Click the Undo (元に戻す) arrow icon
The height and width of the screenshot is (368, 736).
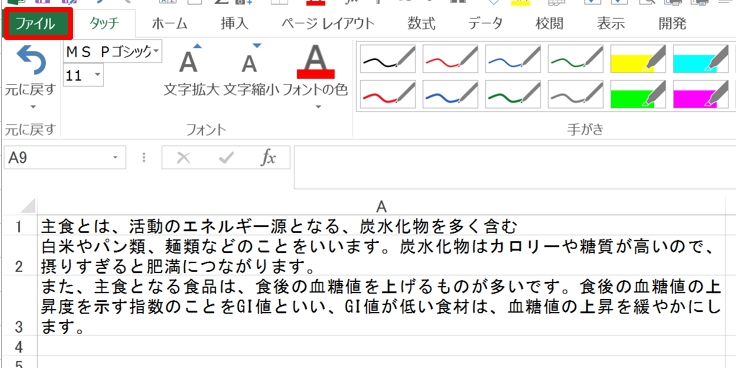pos(31,60)
